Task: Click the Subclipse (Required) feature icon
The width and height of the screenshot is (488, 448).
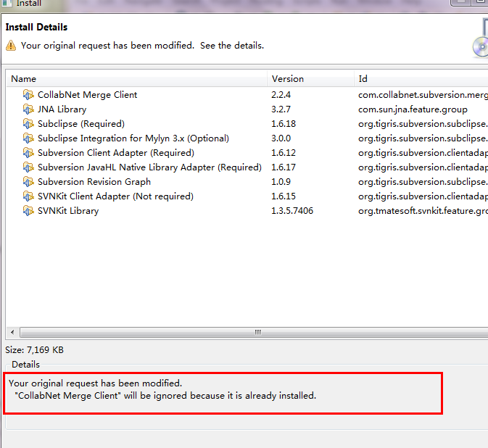Action: [28, 124]
